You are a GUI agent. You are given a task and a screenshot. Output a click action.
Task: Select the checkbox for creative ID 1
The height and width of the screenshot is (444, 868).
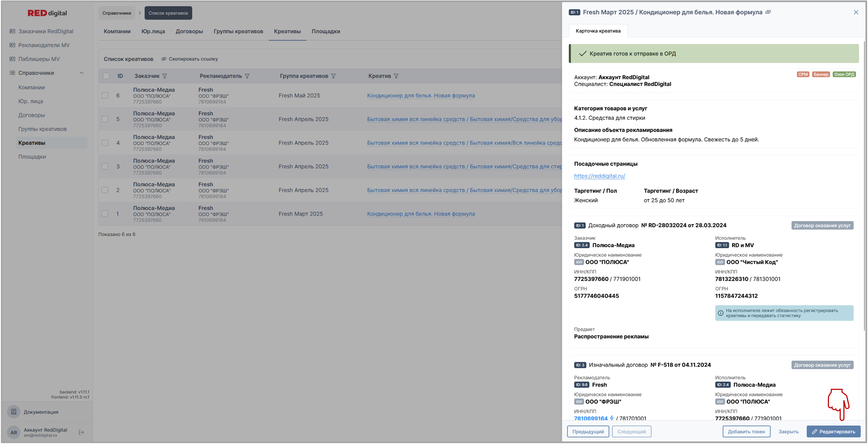105,214
